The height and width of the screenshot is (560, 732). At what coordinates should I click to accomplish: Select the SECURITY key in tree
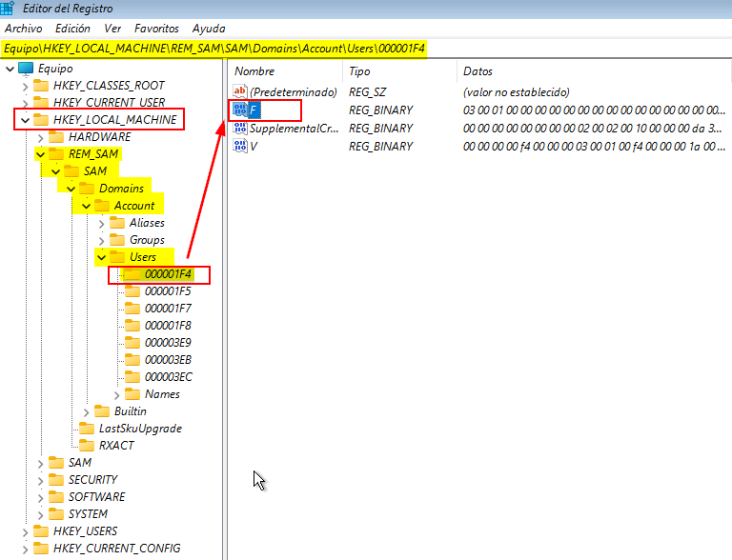pyautogui.click(x=92, y=480)
